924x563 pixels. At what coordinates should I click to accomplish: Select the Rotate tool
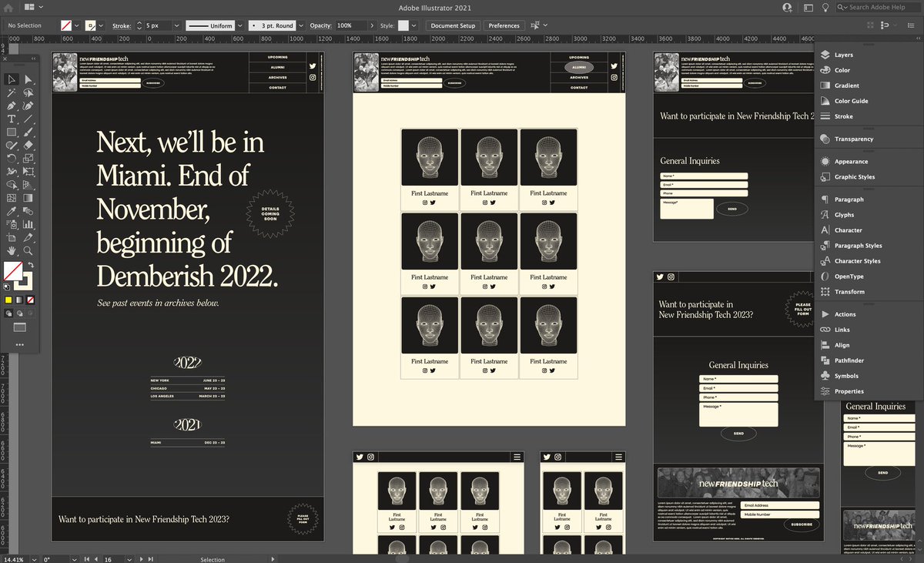tap(12, 158)
